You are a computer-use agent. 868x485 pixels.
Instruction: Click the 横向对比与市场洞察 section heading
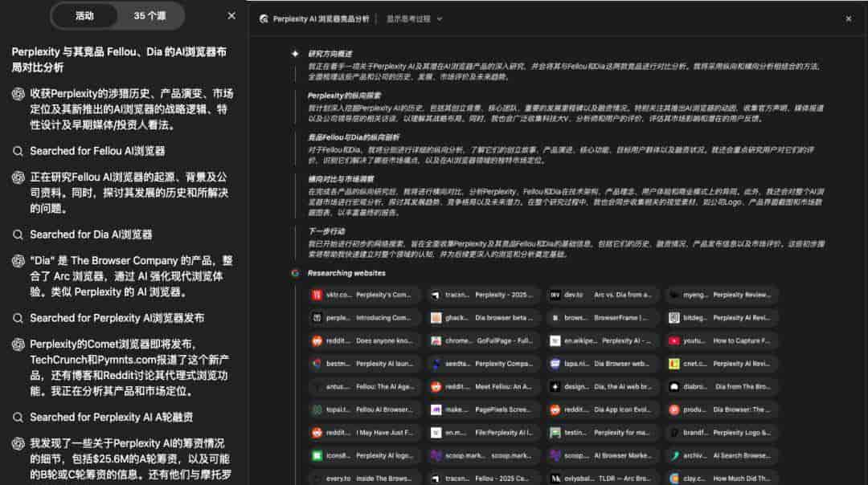click(x=341, y=179)
